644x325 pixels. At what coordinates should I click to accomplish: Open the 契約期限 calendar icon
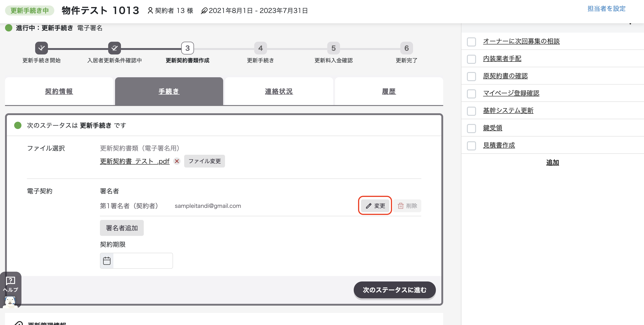coord(107,261)
